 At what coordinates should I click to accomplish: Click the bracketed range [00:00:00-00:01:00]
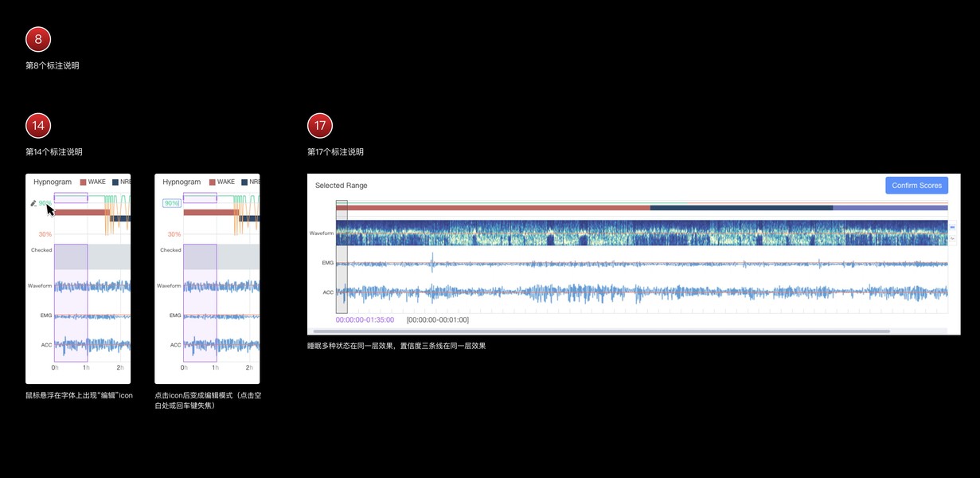click(437, 319)
